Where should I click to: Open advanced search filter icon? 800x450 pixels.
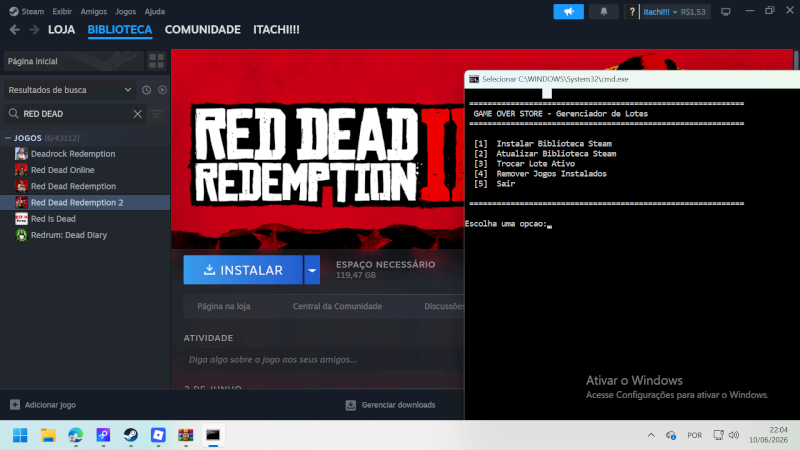click(156, 114)
